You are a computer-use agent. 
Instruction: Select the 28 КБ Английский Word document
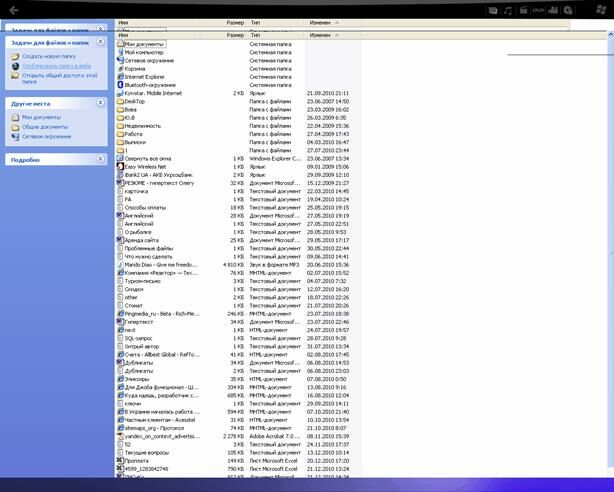(139, 216)
